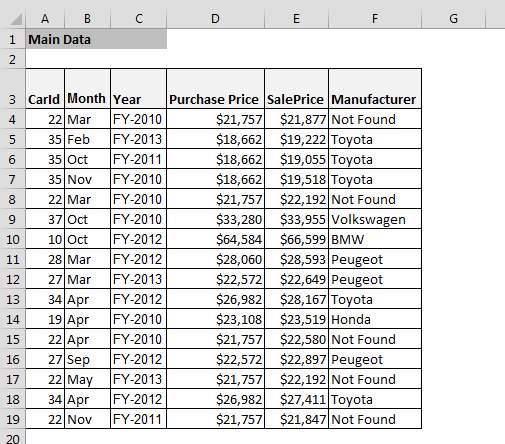Click the SalePrice header cell
This screenshot has width=505, height=444.
pyautogui.click(x=296, y=89)
